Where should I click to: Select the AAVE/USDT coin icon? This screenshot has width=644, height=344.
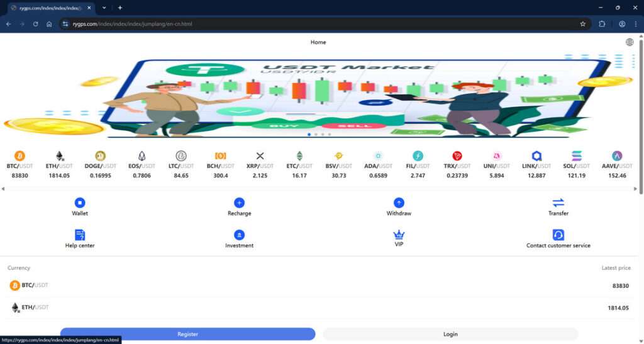[x=617, y=156]
